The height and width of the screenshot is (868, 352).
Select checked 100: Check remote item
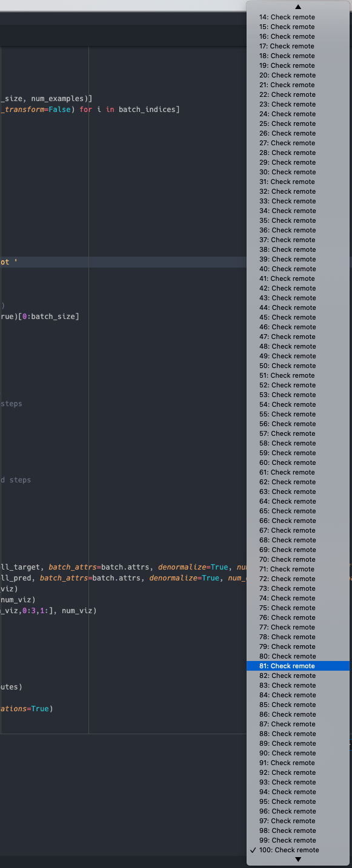click(298, 850)
